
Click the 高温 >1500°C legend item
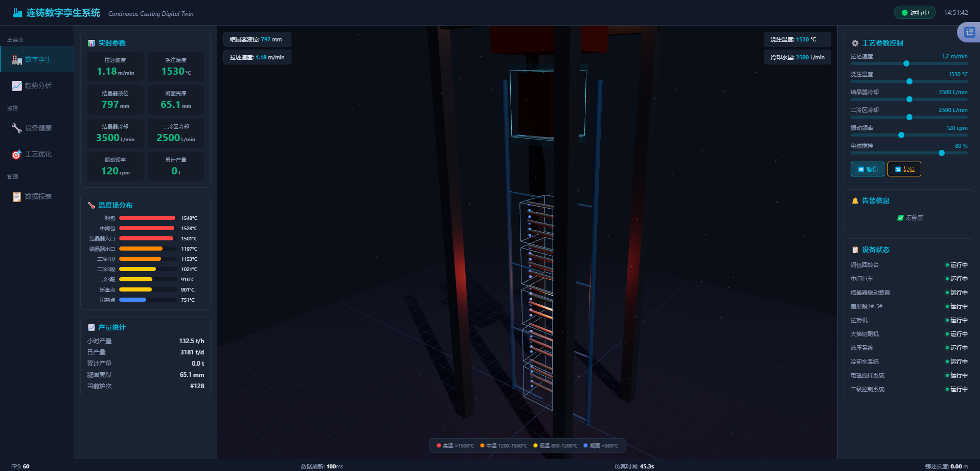pos(455,445)
